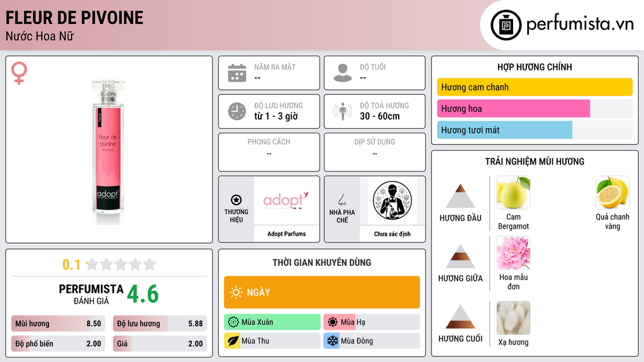
Task: Click the Hương hoa accord bar
Action: [535, 108]
